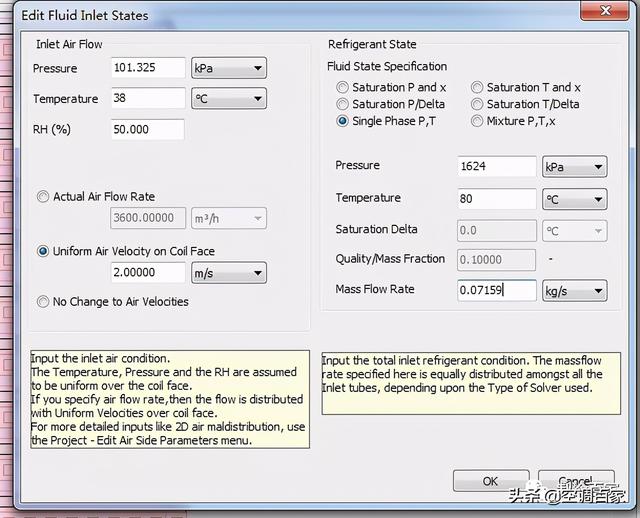Open inlet air pressure kPa unit dropdown
The image size is (640, 518).
(x=229, y=68)
